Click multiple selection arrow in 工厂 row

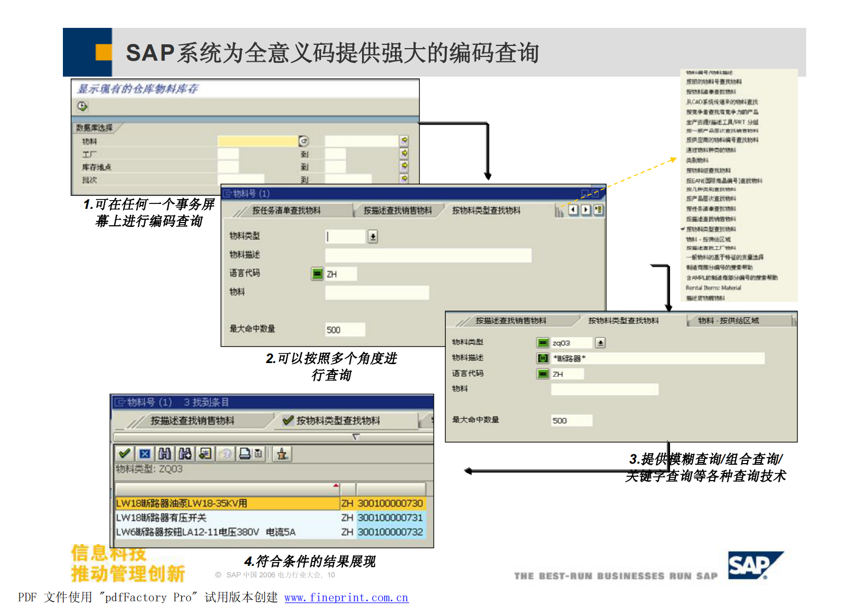pyautogui.click(x=404, y=153)
